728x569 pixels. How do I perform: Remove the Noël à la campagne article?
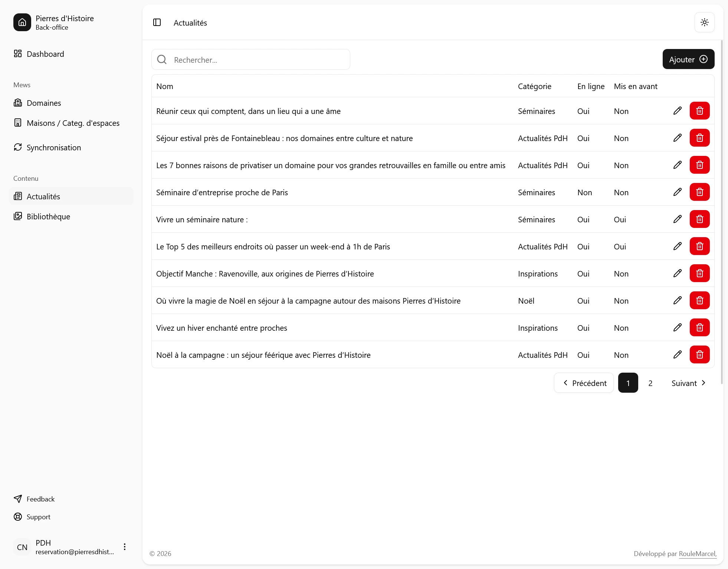pos(699,354)
